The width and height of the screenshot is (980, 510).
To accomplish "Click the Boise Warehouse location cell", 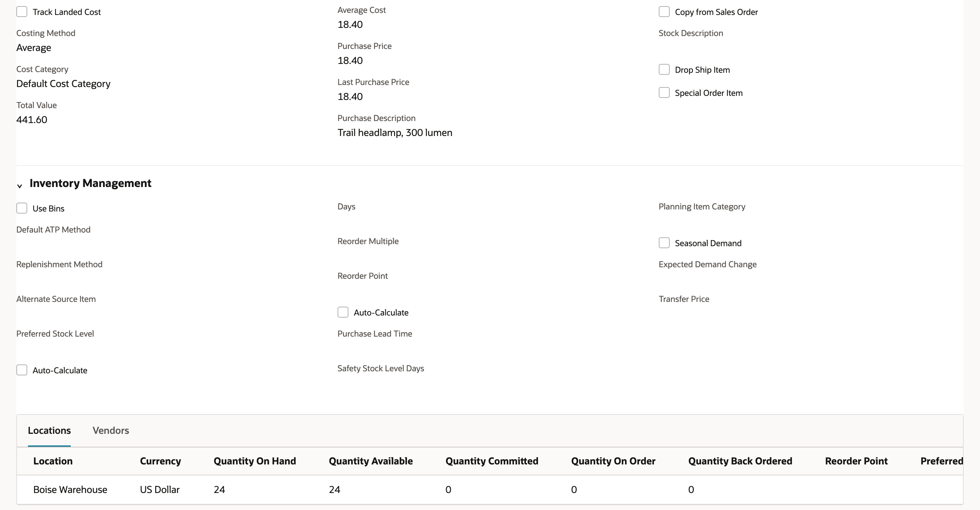I will coord(70,490).
